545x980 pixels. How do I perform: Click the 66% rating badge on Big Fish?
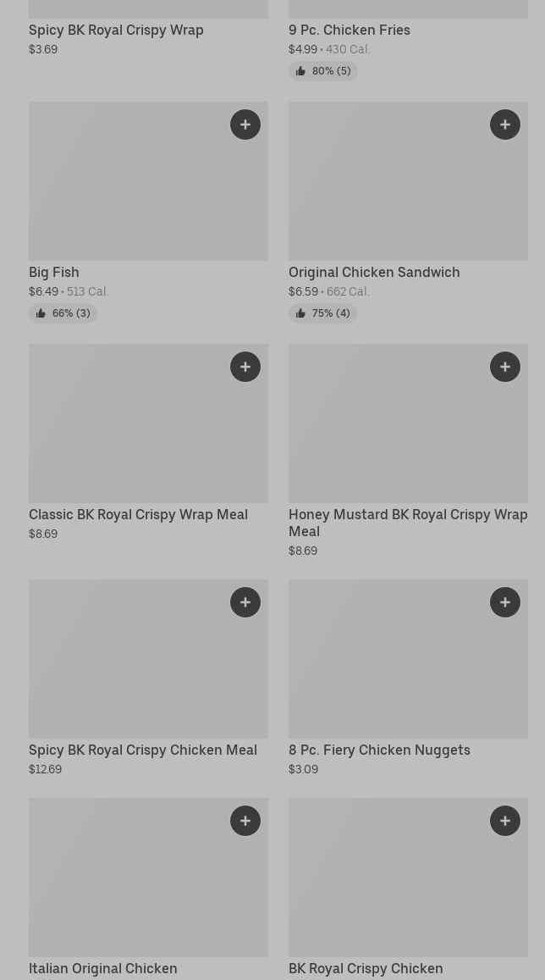(x=63, y=313)
